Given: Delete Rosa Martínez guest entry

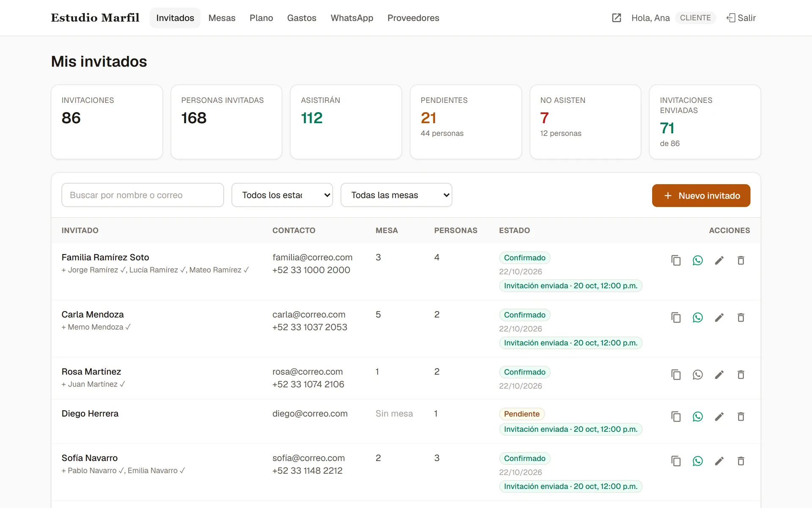Looking at the screenshot, I should pyautogui.click(x=741, y=375).
